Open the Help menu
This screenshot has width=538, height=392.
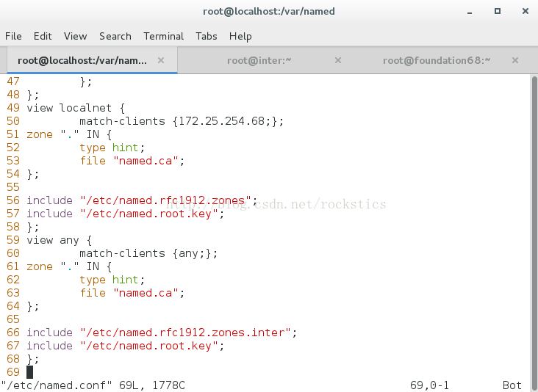[240, 36]
